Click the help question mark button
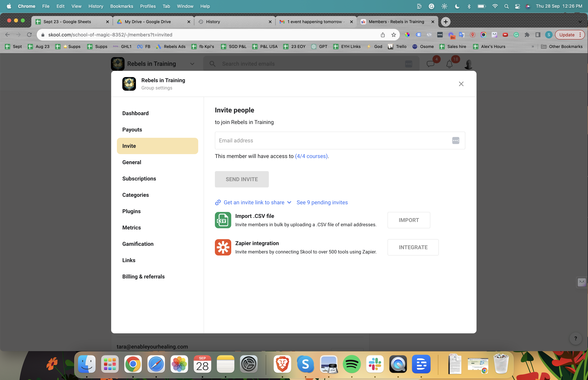The width and height of the screenshot is (588, 380). click(575, 338)
